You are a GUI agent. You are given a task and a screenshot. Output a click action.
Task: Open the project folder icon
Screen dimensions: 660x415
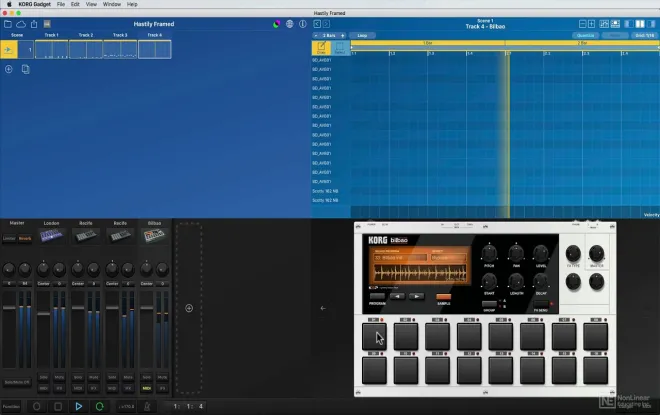tap(8, 24)
